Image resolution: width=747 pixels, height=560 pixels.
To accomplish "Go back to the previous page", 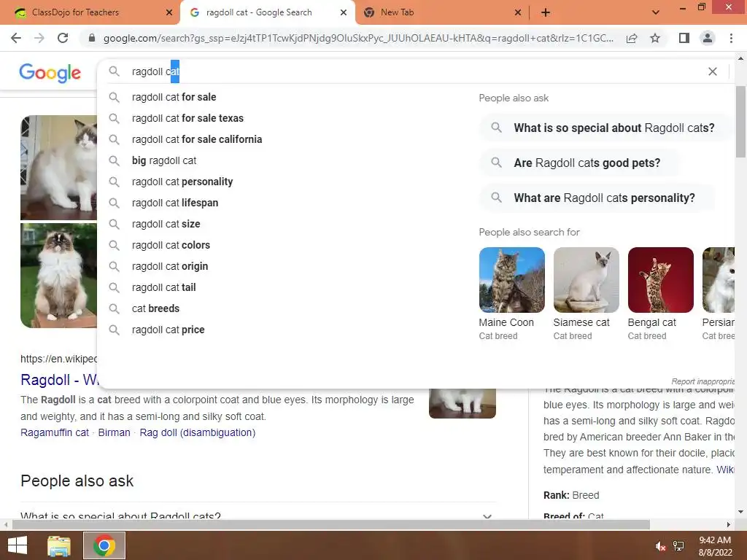I will 16,38.
